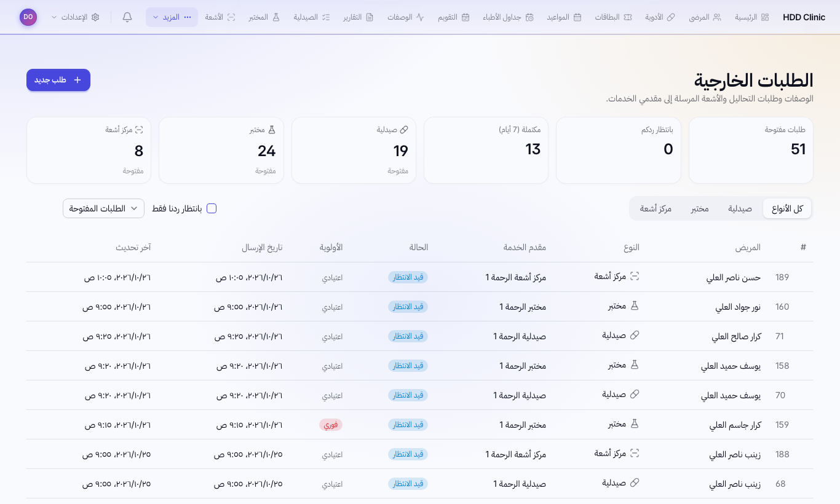
Task: Click the checklist icon beside الصيدلية
Action: coord(326,17)
